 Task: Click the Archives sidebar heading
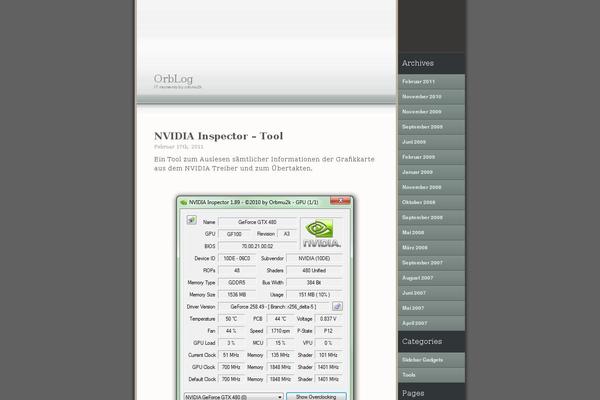click(x=417, y=63)
